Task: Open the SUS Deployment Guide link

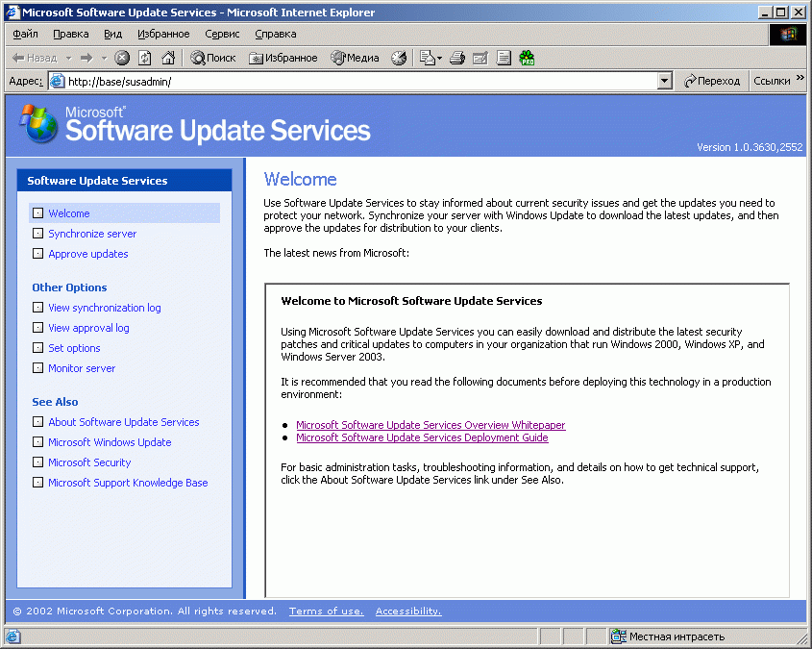Action: (x=422, y=437)
